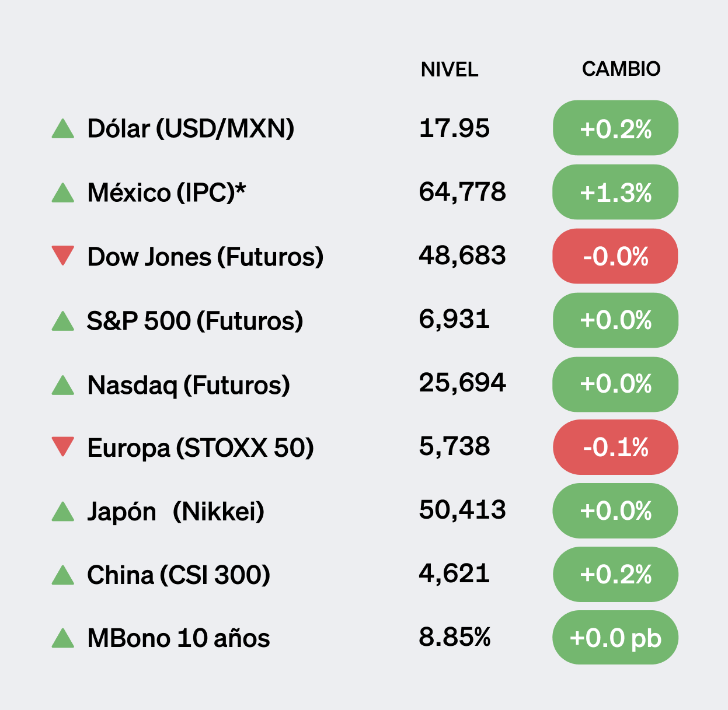Click the red -0.1% badge for Europa
728x710 pixels.
tap(615, 447)
